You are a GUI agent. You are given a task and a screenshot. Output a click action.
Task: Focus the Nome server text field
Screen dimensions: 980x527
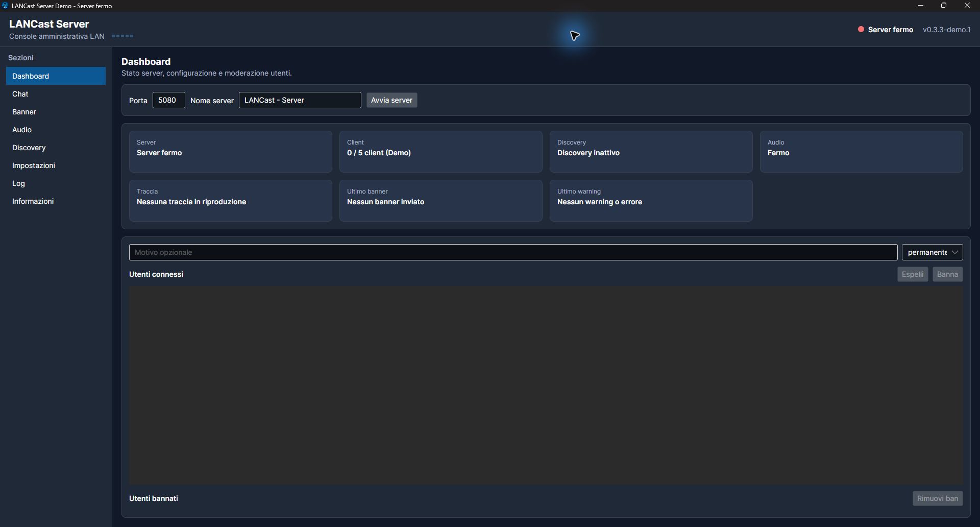[x=300, y=100]
